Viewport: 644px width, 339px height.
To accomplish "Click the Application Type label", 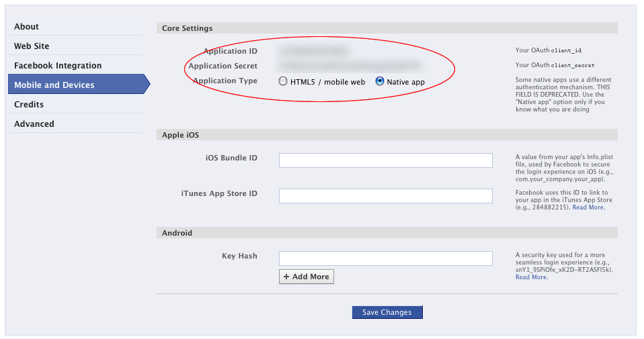I will 225,81.
